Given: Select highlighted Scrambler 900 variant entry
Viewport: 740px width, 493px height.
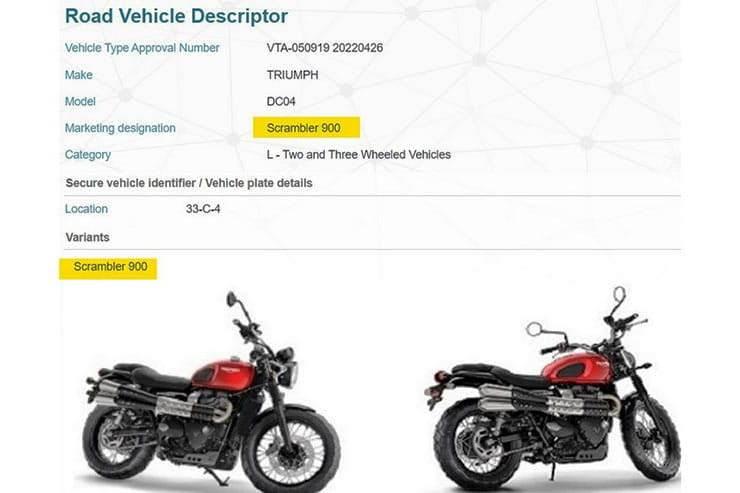Looking at the screenshot, I should pos(108,268).
